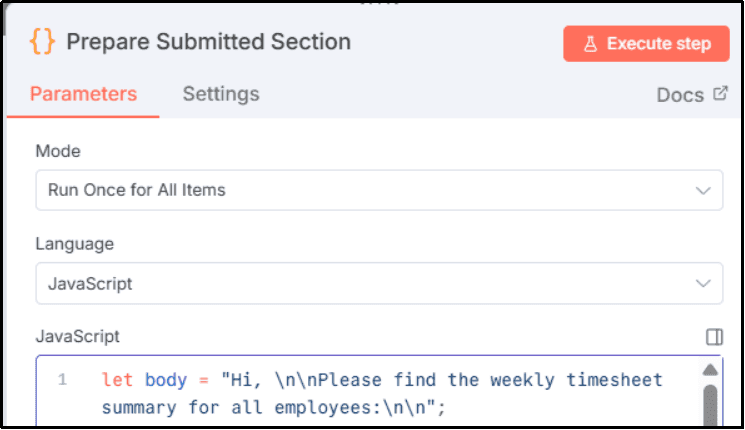Click the scrollbar up arrow in code editor

tap(711, 368)
